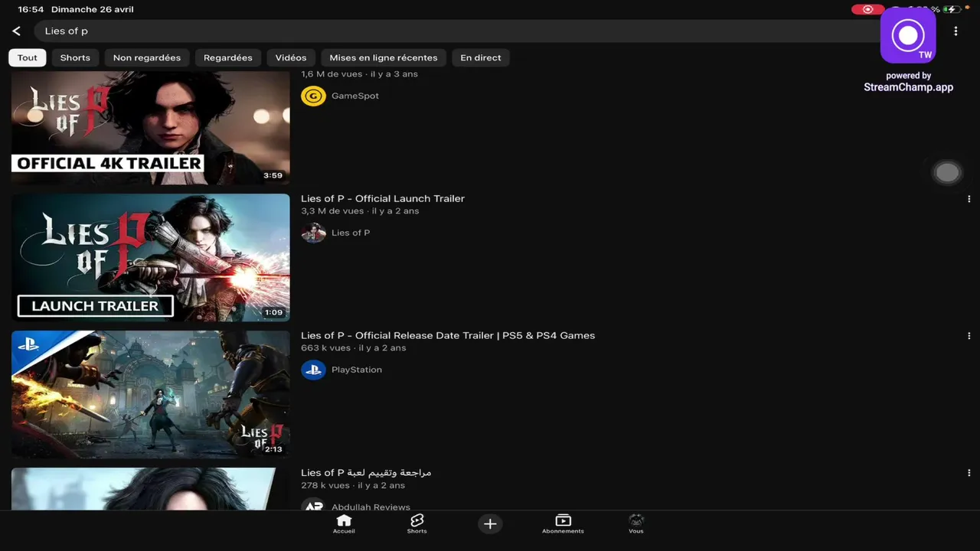The image size is (980, 551).
Task: Open title Lies of P - Official Launch Trailer
Action: [383, 198]
